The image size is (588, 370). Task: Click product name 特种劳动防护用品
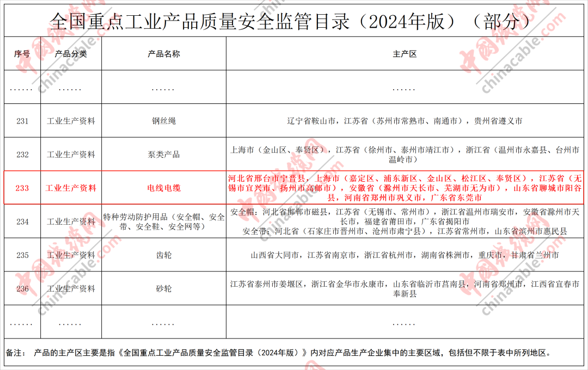[164, 221]
